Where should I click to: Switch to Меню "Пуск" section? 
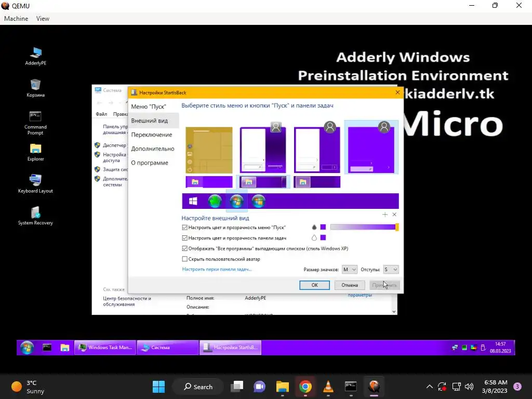[149, 107]
